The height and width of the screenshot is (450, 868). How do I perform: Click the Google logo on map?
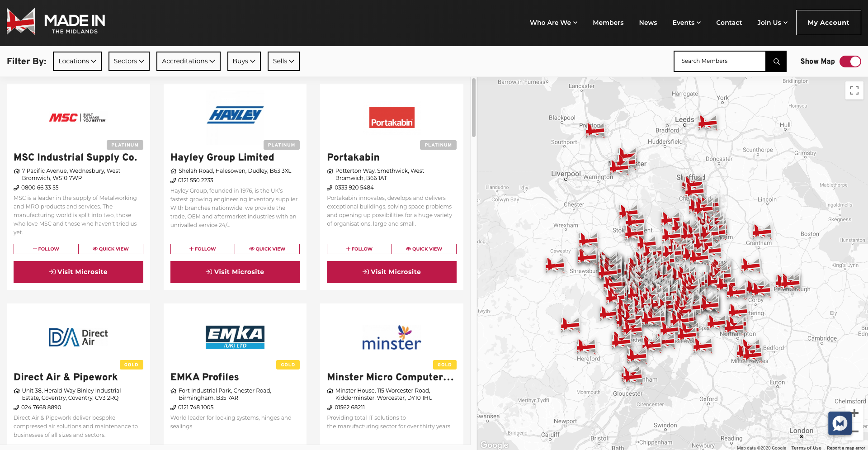point(494,445)
